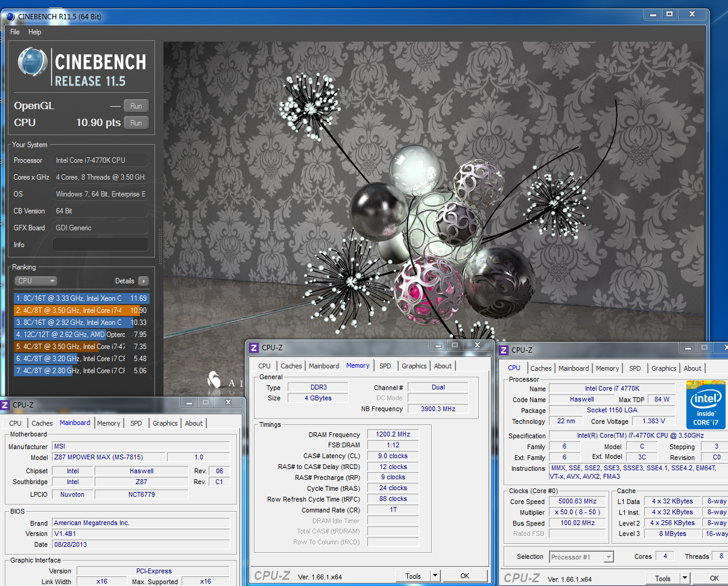Click the Intel inside Core i7 badge
The image size is (728, 586).
pos(705,405)
